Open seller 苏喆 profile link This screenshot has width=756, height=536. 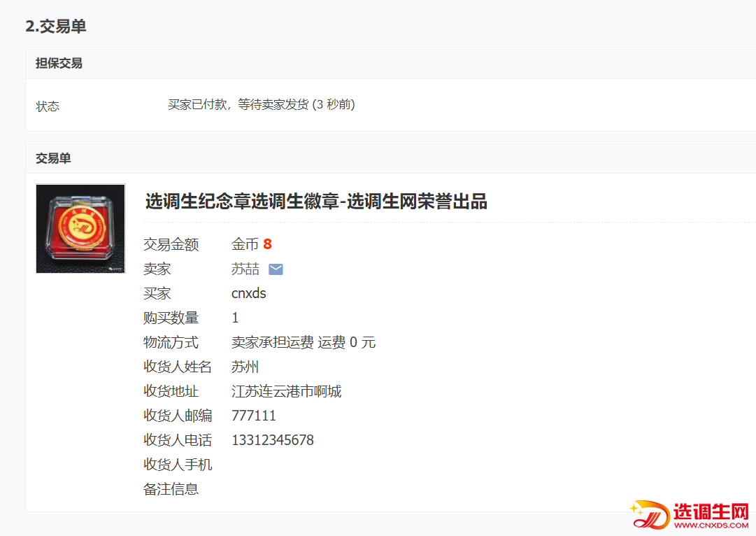pos(245,269)
